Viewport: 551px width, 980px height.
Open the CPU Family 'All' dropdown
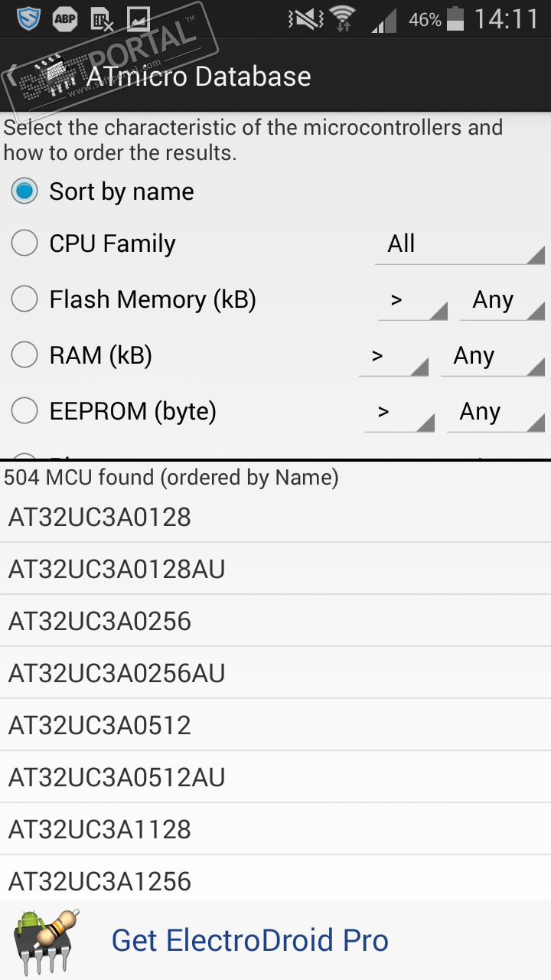[x=459, y=244]
